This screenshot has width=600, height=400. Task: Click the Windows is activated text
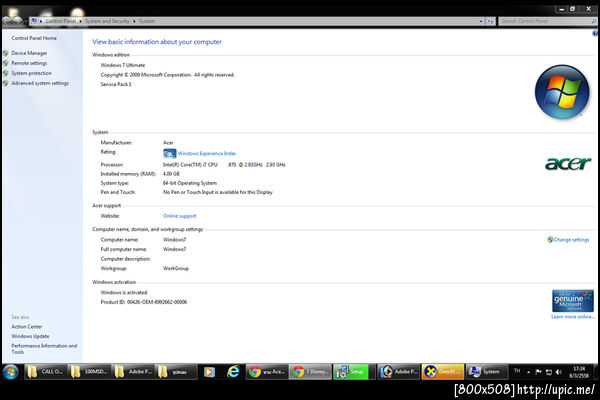click(x=124, y=292)
